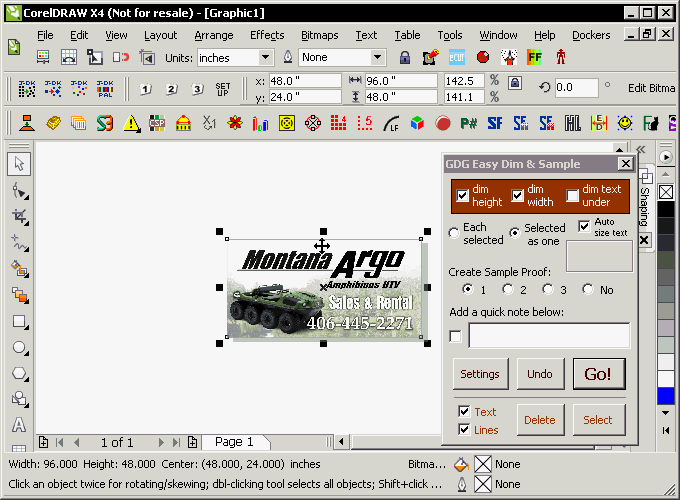680x500 pixels.
Task: Click the SET UP icon
Action: 222,89
